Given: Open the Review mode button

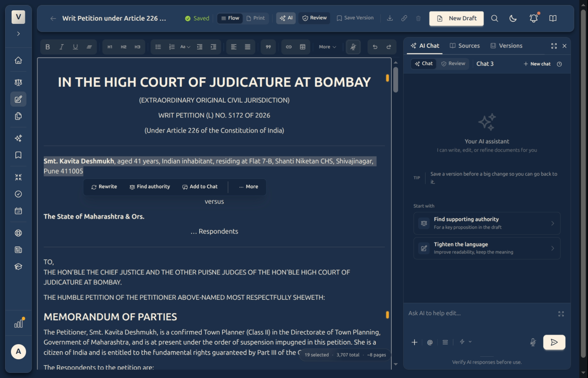Looking at the screenshot, I should tap(314, 18).
